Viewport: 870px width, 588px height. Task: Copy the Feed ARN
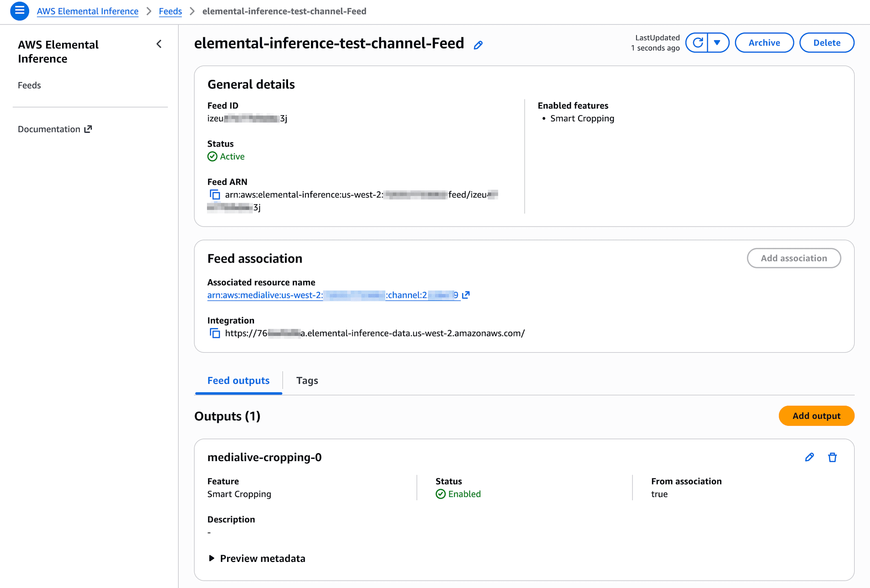point(214,195)
